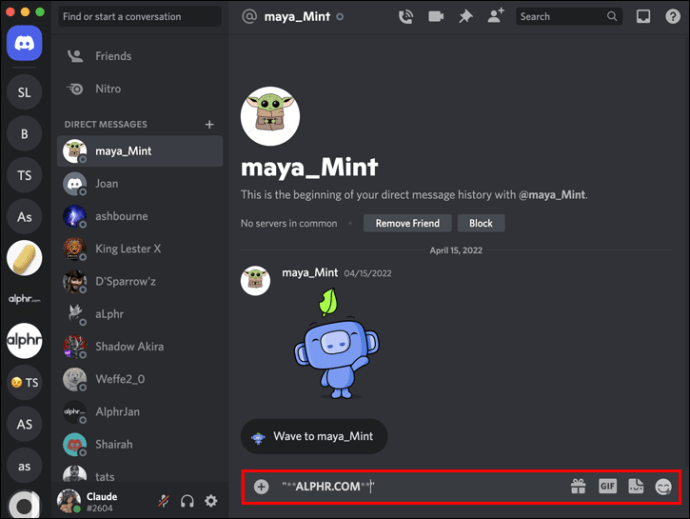This screenshot has width=690, height=519.
Task: Click the waving Wumpus sticker
Action: pyautogui.click(x=336, y=343)
